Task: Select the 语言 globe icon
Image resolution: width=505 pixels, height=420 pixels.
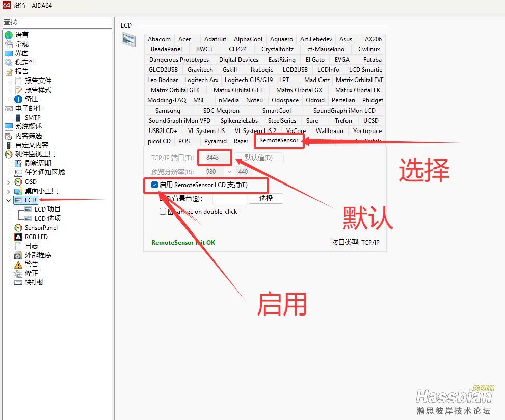Action: click(x=9, y=35)
